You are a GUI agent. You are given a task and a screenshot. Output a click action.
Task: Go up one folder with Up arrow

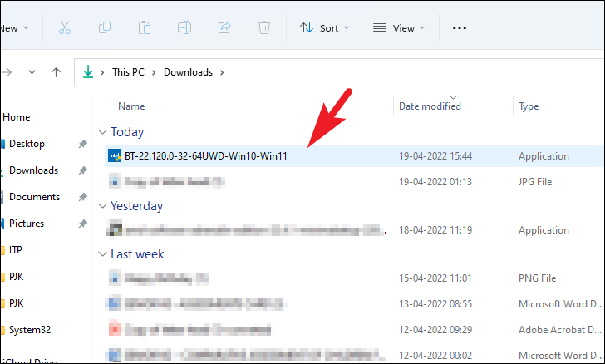56,72
